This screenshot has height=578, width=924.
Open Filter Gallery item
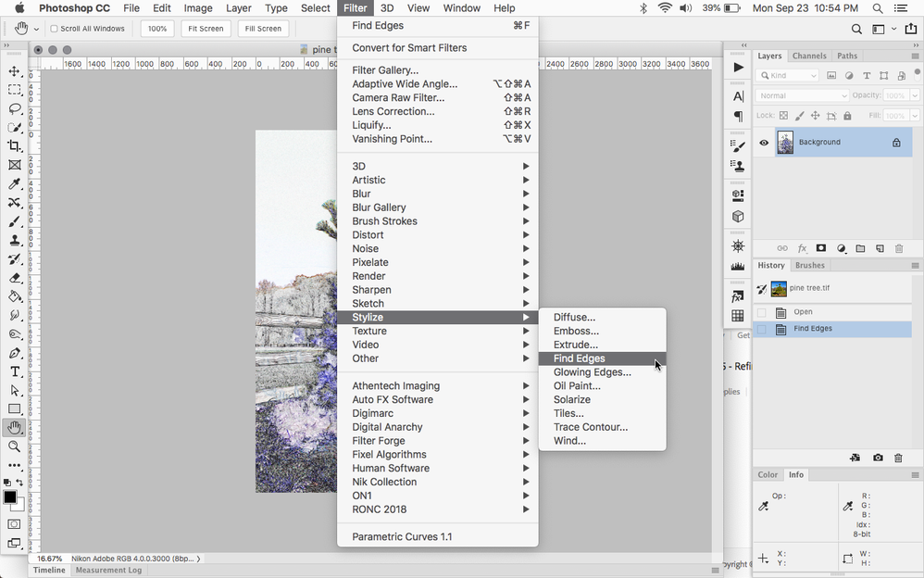coord(437,70)
